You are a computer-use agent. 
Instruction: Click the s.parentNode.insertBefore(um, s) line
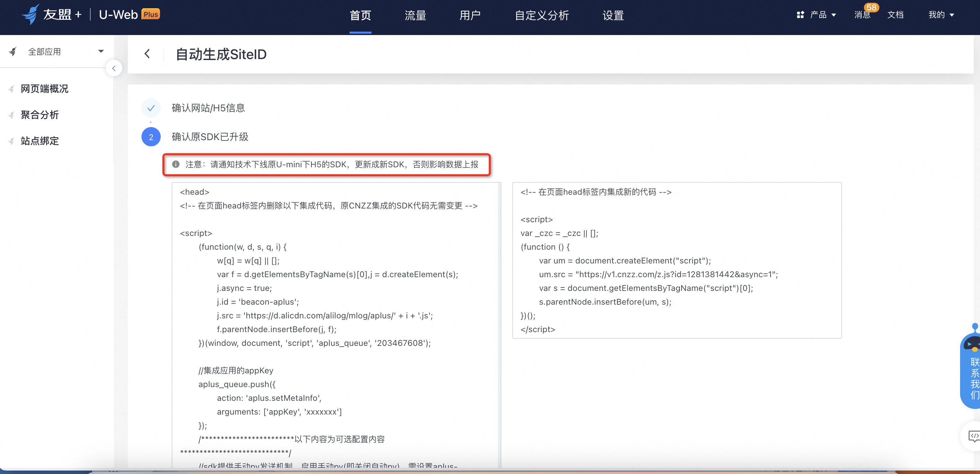click(605, 302)
